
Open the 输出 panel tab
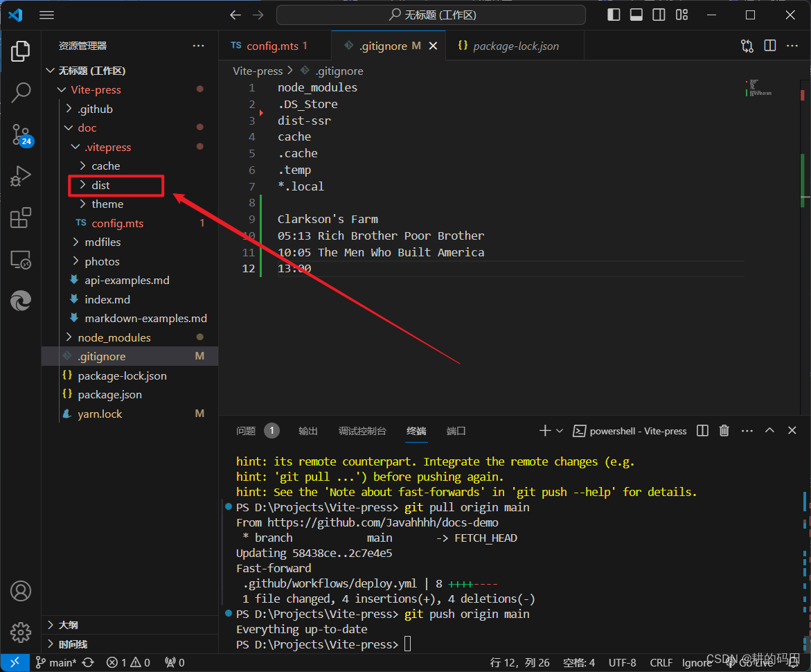coord(308,430)
